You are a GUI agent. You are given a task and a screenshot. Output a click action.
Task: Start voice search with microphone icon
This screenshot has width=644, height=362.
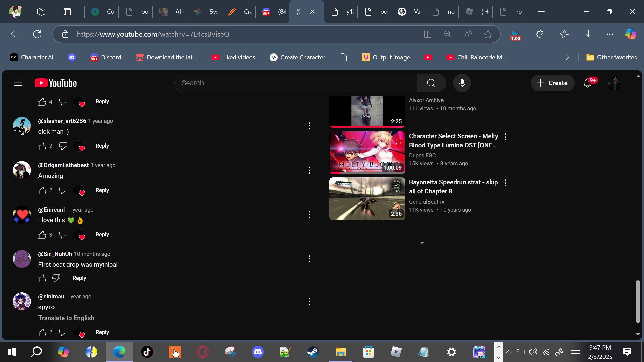tap(462, 83)
